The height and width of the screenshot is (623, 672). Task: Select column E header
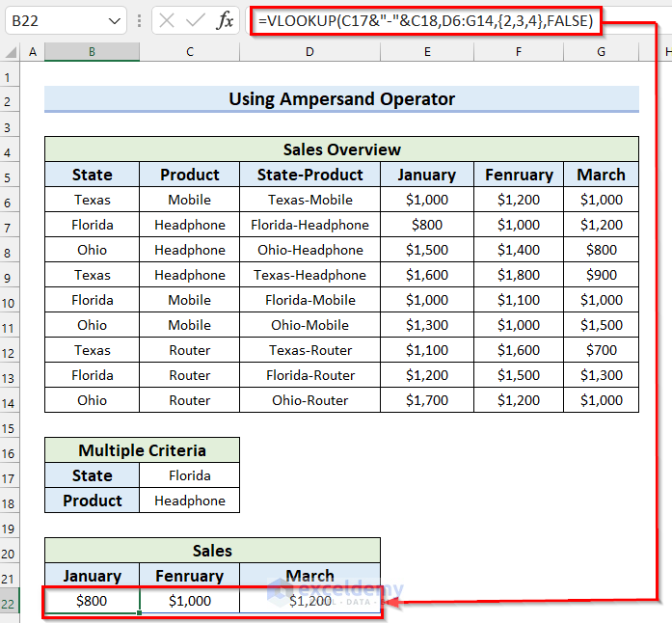click(x=427, y=52)
